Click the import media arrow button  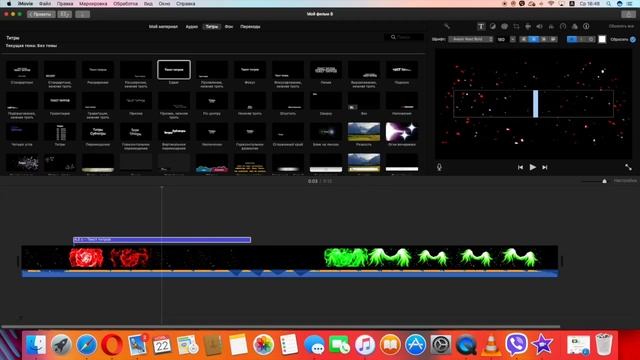click(x=82, y=14)
